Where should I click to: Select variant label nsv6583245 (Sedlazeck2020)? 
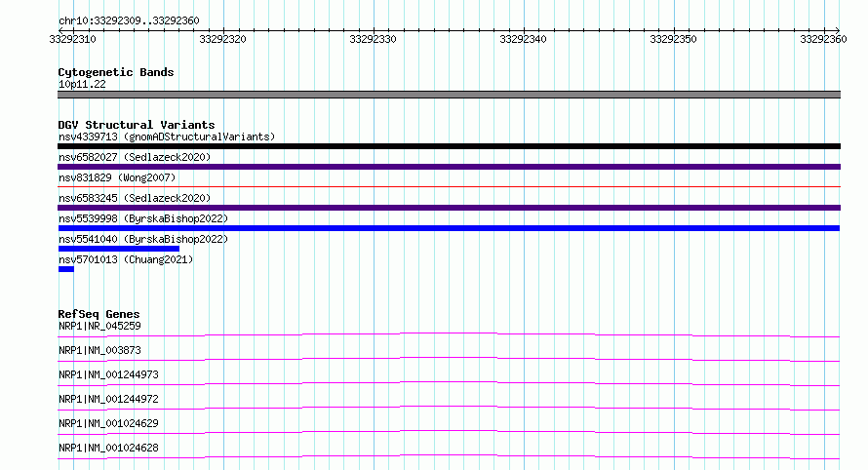click(x=135, y=198)
